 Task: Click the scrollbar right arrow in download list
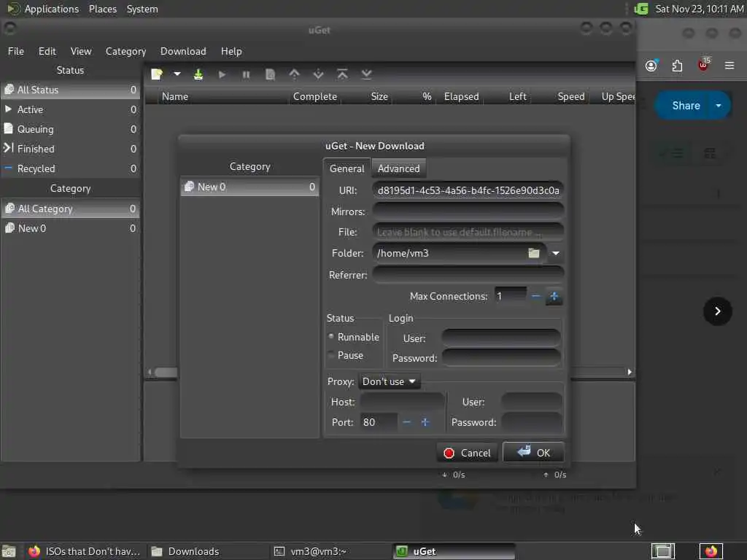point(630,372)
